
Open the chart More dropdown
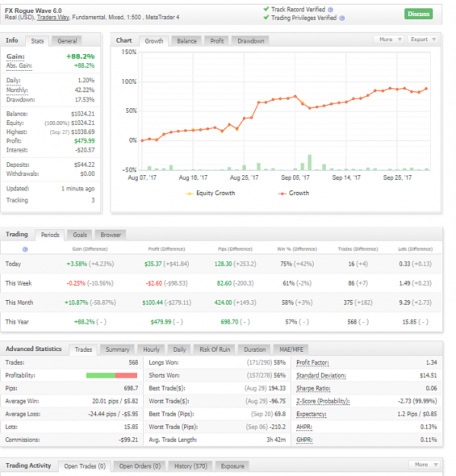pos(388,40)
